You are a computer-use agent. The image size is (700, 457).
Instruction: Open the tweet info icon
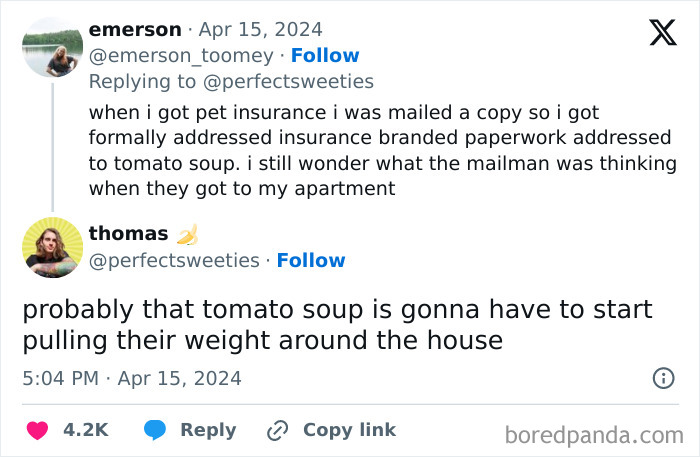(x=662, y=379)
